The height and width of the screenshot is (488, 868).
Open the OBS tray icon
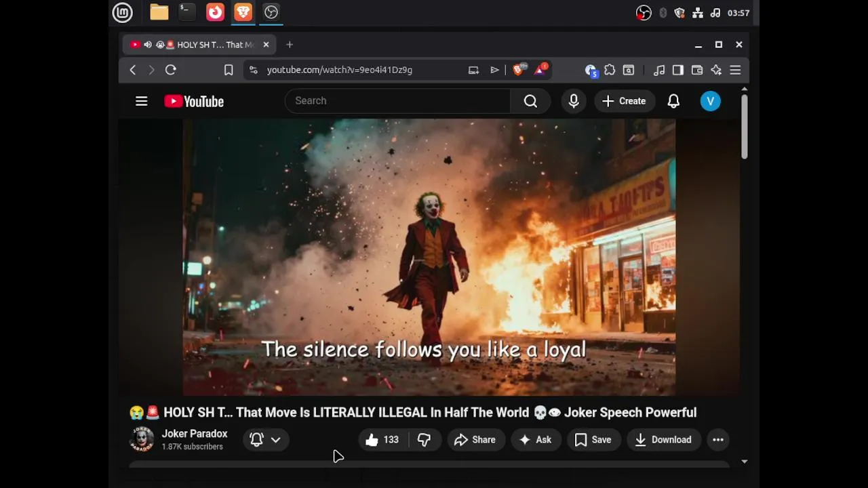tap(644, 13)
